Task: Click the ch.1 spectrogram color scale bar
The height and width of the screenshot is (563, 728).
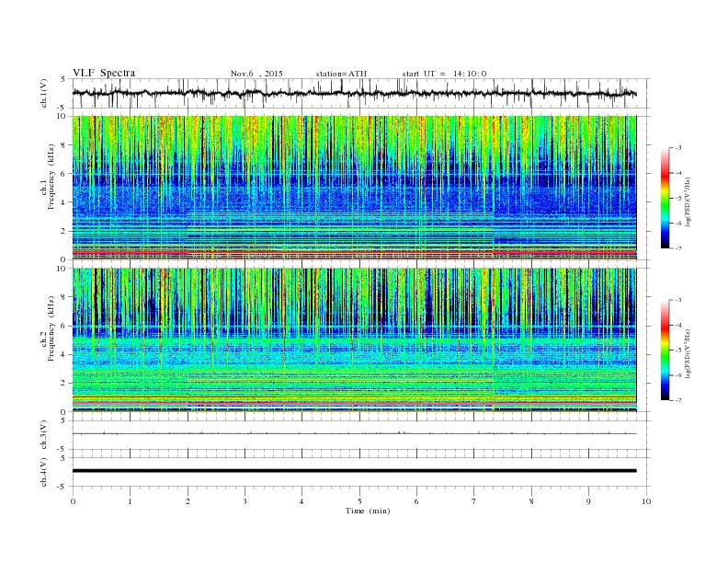Action: [x=665, y=198]
